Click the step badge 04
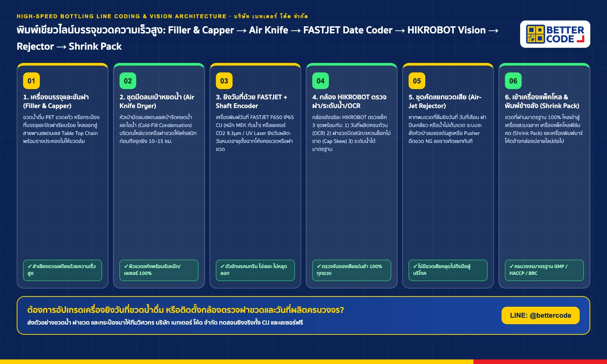Image resolution: width=607 pixels, height=364 pixels. (321, 81)
